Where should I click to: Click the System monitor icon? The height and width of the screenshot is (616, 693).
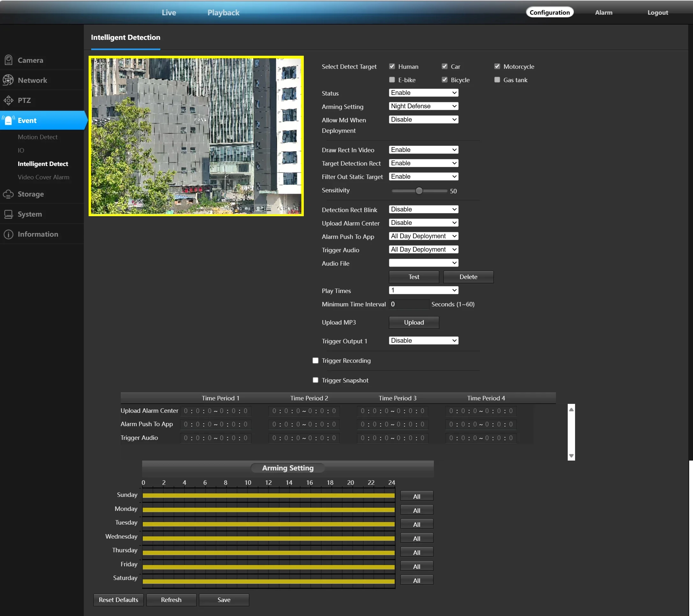pyautogui.click(x=9, y=214)
